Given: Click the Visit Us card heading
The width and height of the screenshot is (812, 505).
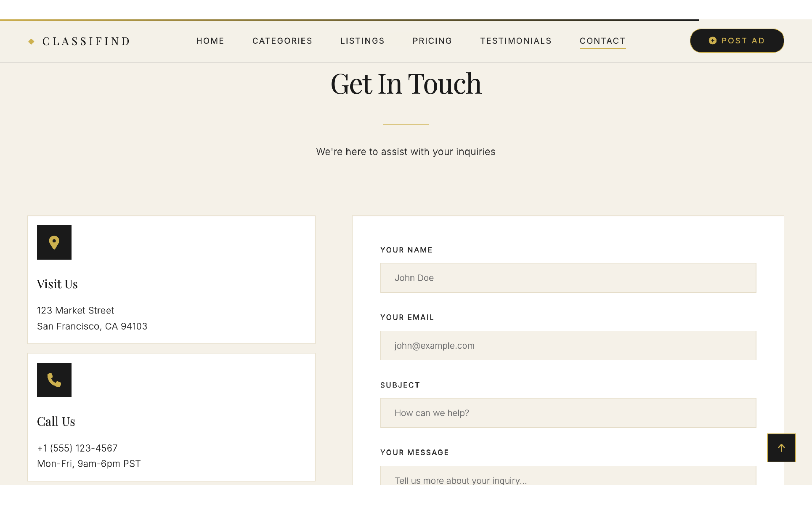Looking at the screenshot, I should pos(57,284).
